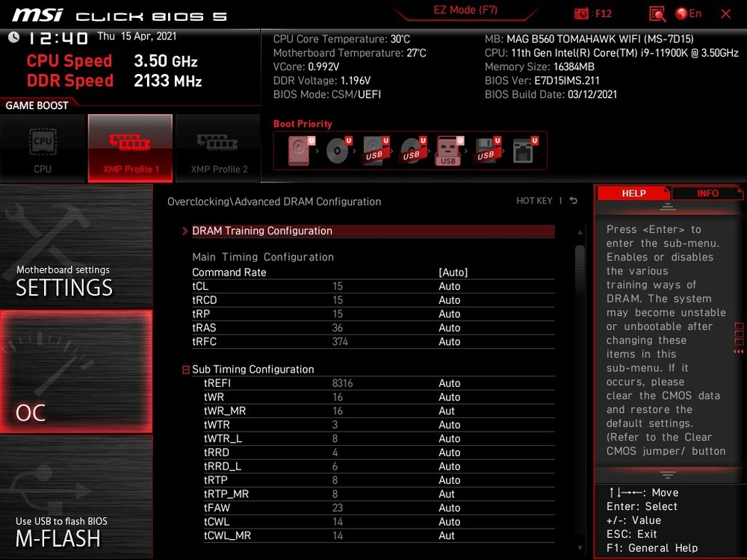The height and width of the screenshot is (560, 747).
Task: Open the SETTINGS motherboard section
Action: (x=76, y=246)
